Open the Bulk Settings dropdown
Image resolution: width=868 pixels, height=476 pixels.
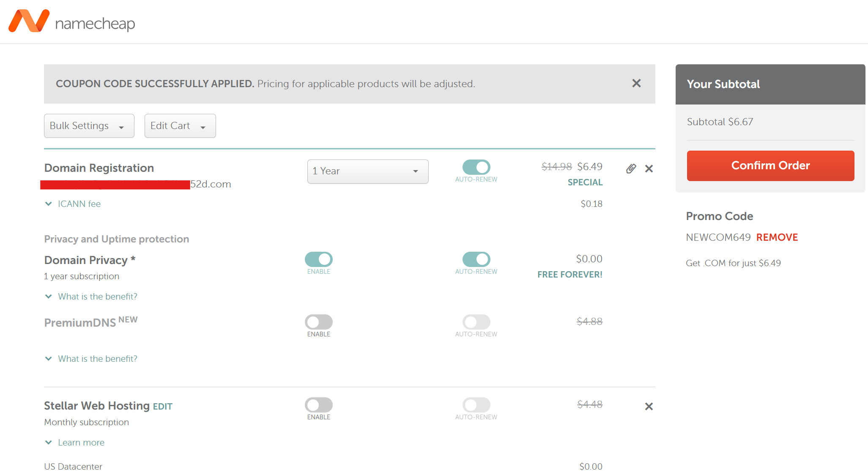[89, 126]
